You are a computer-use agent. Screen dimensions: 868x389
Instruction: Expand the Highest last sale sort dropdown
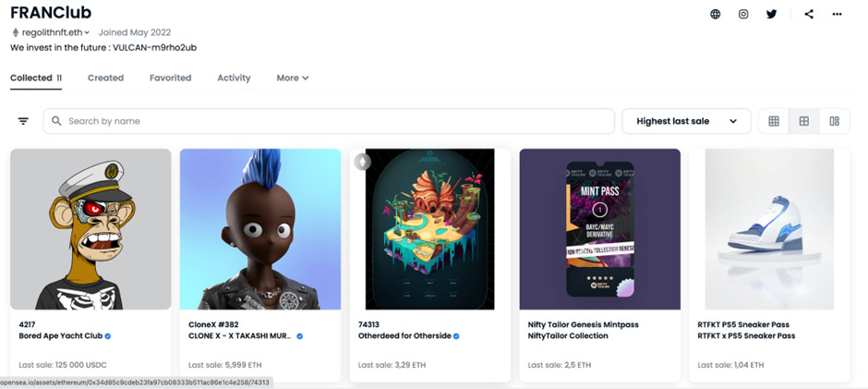[686, 121]
